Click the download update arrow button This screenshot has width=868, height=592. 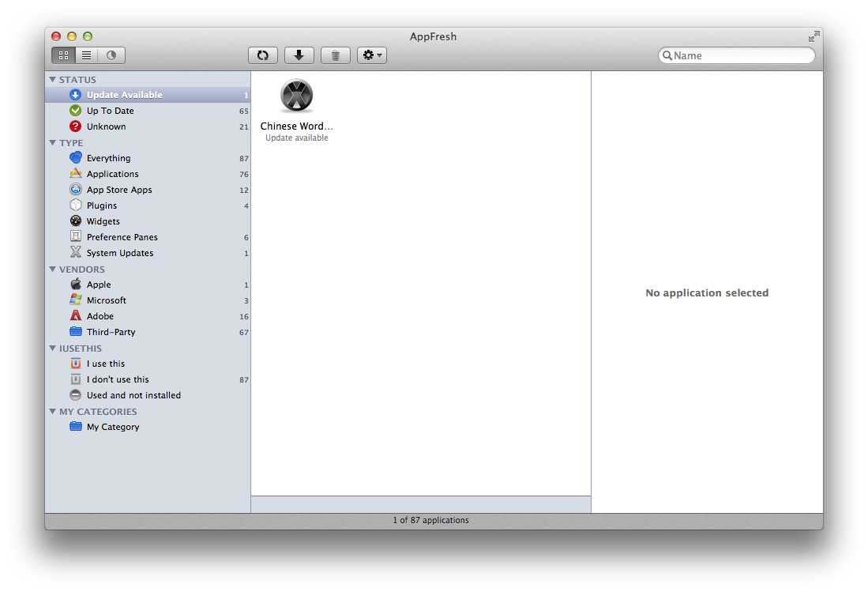tap(299, 55)
